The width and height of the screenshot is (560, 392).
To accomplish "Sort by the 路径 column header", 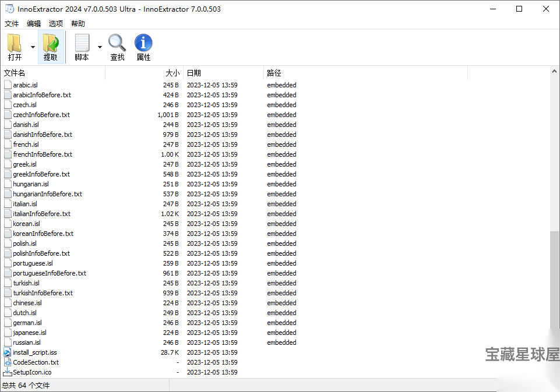I will [366, 73].
